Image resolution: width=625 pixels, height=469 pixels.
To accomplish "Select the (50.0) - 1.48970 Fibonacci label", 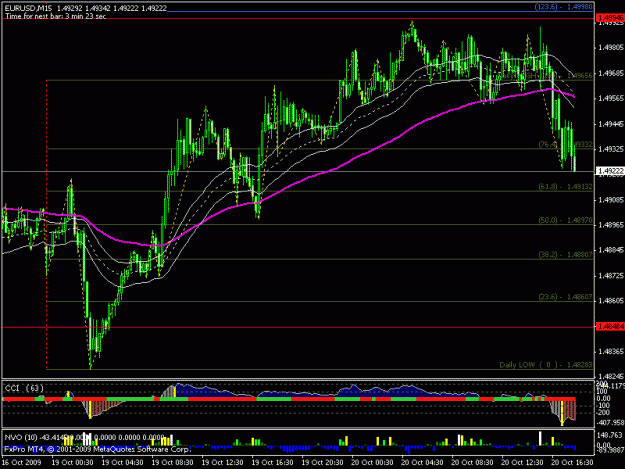I will [x=565, y=220].
